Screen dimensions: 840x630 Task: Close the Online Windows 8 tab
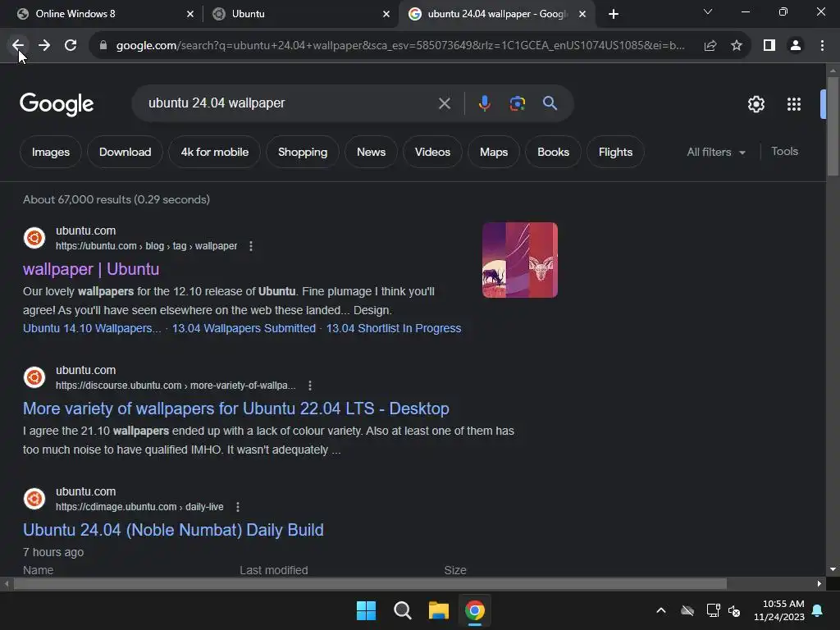pos(190,14)
